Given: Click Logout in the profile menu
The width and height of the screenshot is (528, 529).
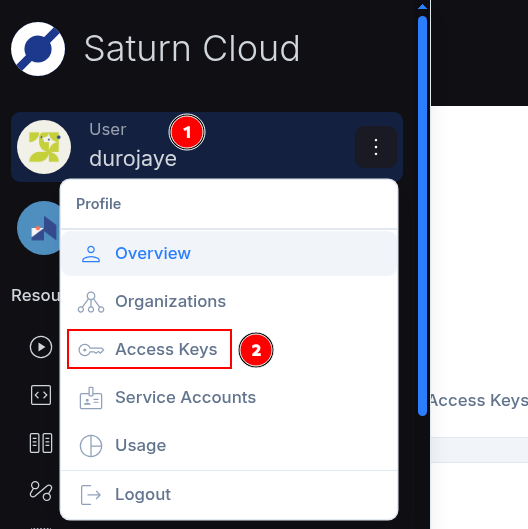Looking at the screenshot, I should [x=229, y=495].
